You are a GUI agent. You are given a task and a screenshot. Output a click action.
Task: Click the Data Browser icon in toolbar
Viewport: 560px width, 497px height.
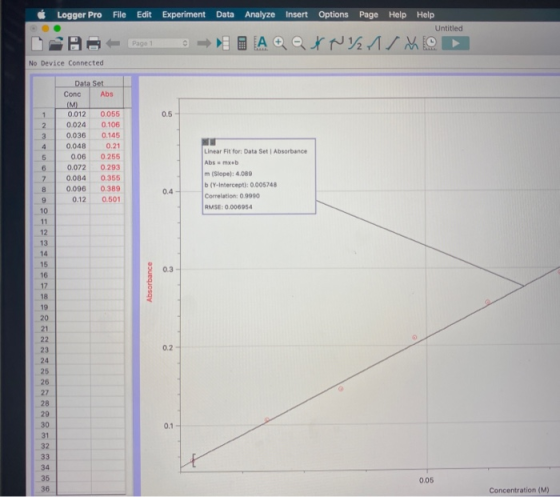223,44
